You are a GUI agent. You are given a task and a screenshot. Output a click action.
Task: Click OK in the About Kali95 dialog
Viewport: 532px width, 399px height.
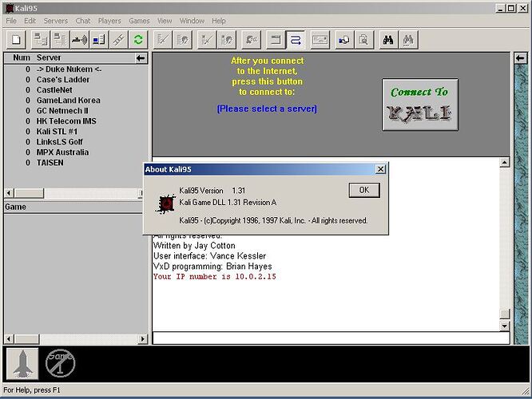pos(364,190)
